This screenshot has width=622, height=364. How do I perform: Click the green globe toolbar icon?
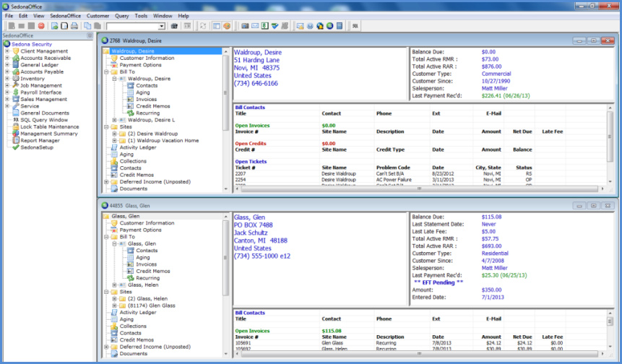pos(329,26)
